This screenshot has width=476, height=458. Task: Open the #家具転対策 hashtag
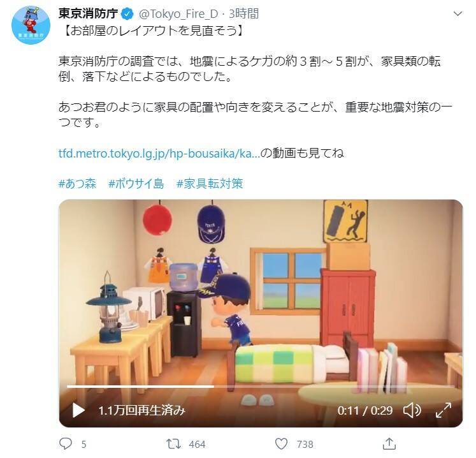point(210,184)
